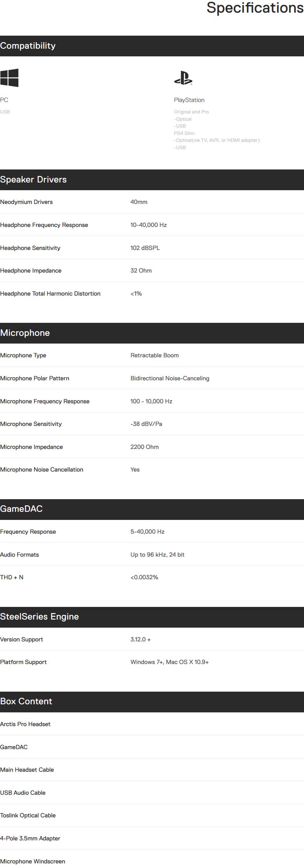The image size is (304, 868).
Task: Click the Platform Support value text
Action: point(170,662)
